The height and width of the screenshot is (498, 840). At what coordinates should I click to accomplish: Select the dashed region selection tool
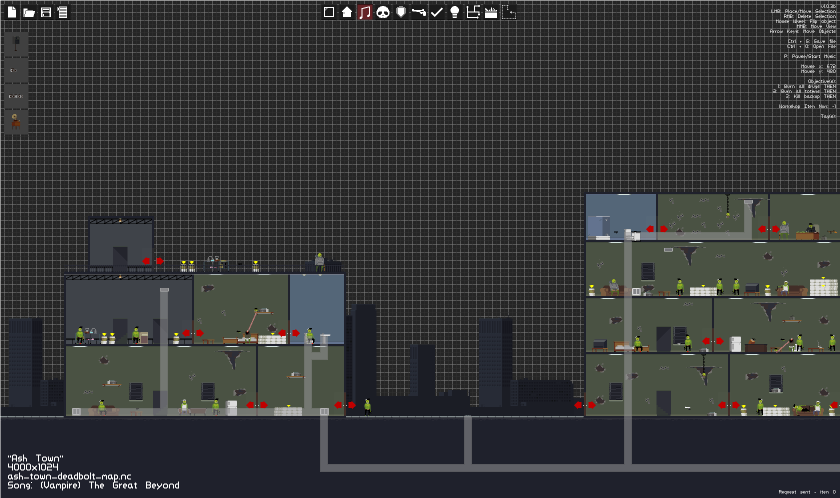click(509, 12)
